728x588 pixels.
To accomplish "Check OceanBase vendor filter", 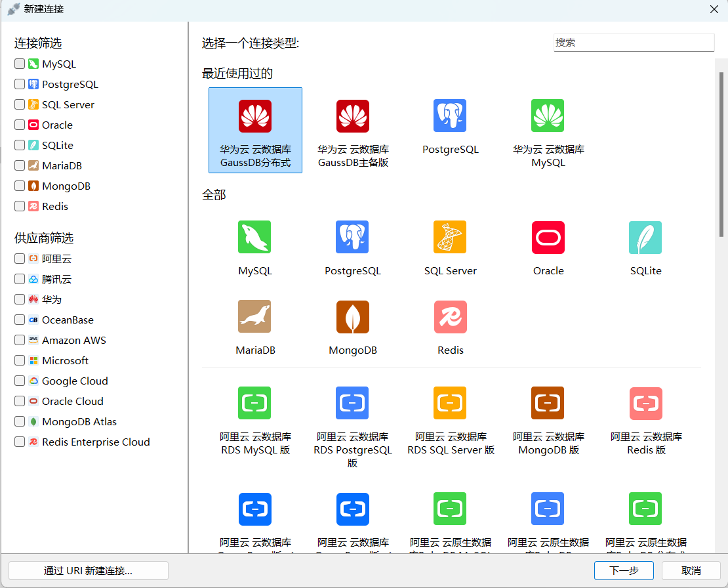I will tap(20, 320).
